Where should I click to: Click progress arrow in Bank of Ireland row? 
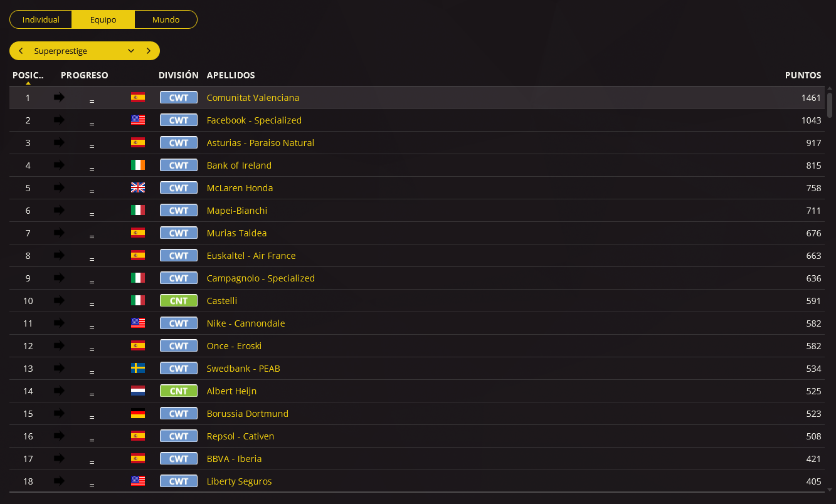[59, 165]
